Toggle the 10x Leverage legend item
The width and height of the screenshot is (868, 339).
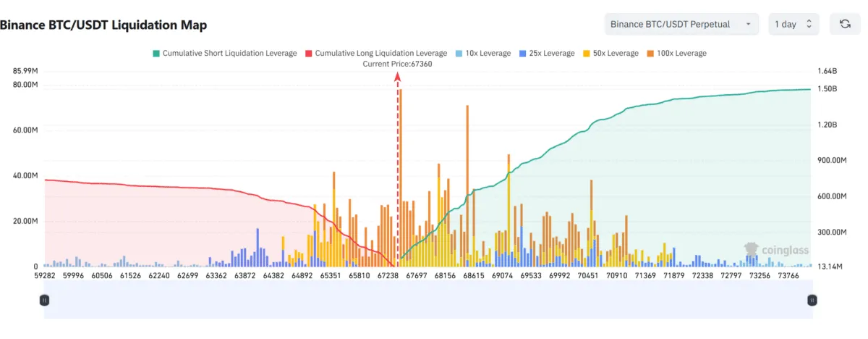(x=482, y=54)
